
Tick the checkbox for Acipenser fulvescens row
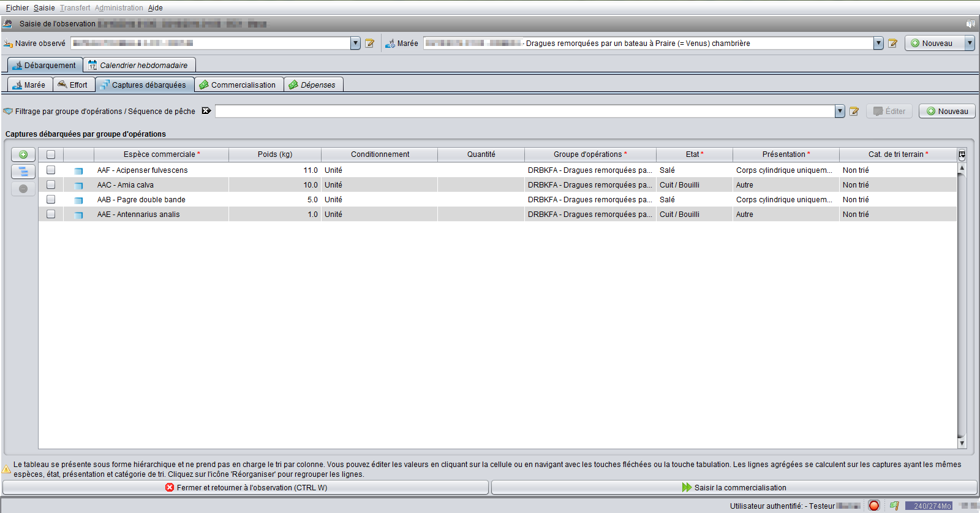coord(51,170)
